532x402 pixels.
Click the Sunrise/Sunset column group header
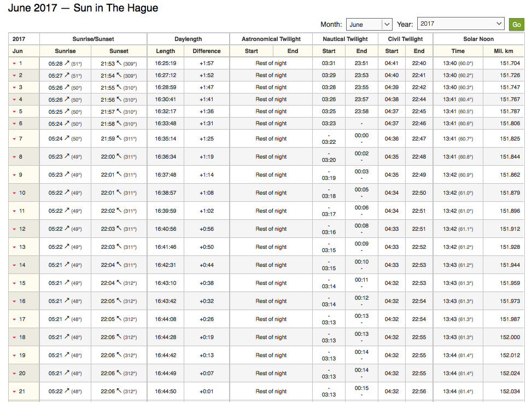(x=93, y=39)
